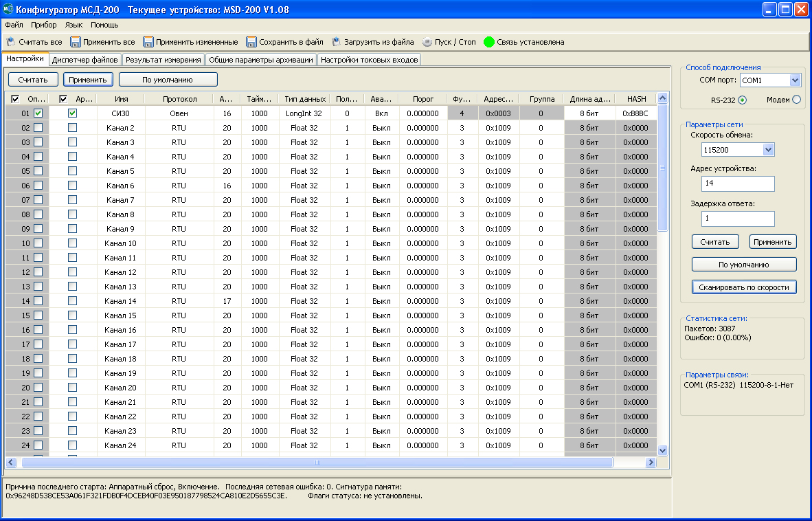Uncheck the enable checkbox for row 01
812x521 pixels.
[38, 113]
